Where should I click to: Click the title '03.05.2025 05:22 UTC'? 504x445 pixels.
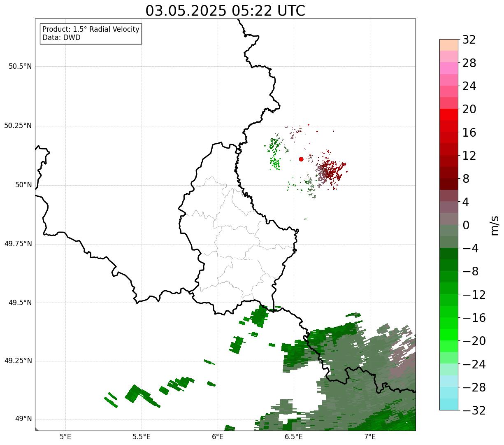click(x=225, y=11)
